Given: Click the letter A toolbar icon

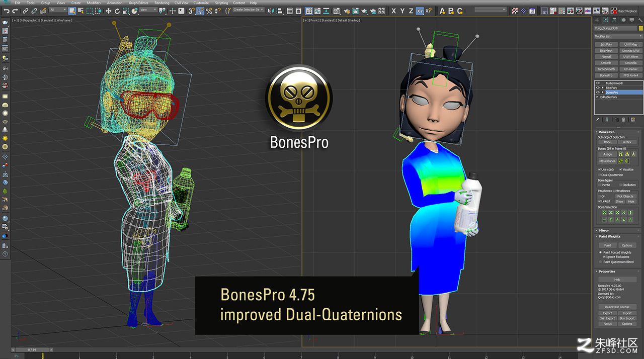Looking at the screenshot, I should 442,11.
